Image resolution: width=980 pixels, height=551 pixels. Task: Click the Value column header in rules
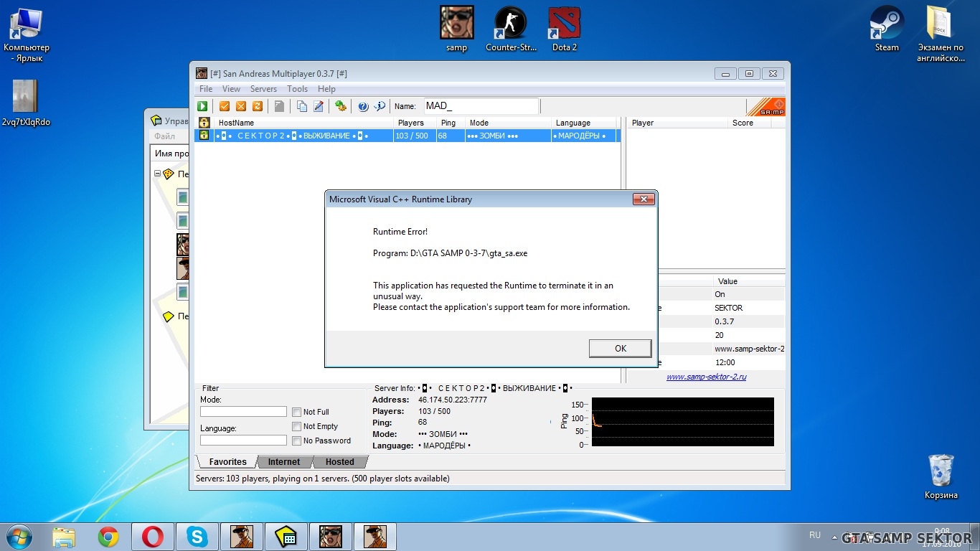tap(749, 281)
